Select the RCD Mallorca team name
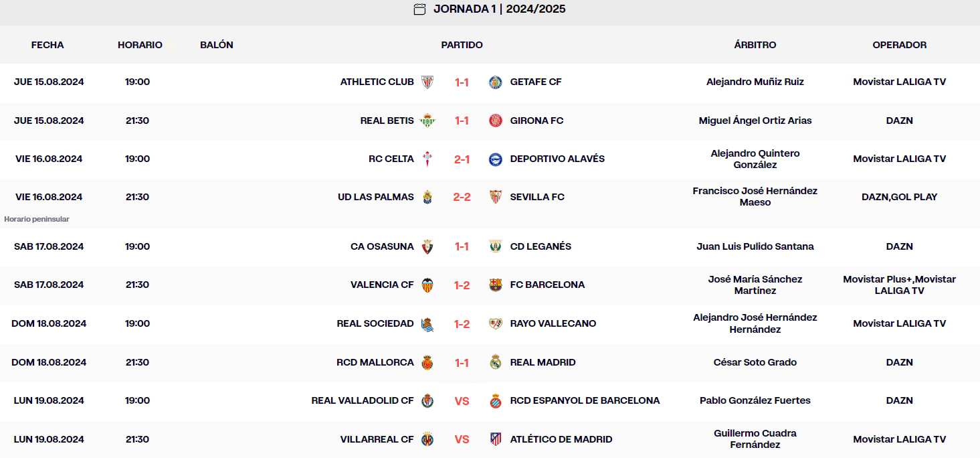The width and height of the screenshot is (980, 458). click(375, 362)
